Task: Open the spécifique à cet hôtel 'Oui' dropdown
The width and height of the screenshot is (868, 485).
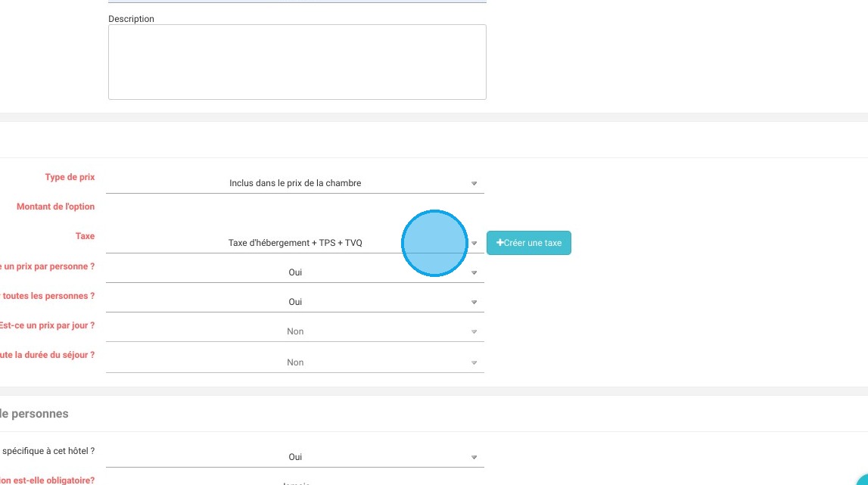Action: 295,457
